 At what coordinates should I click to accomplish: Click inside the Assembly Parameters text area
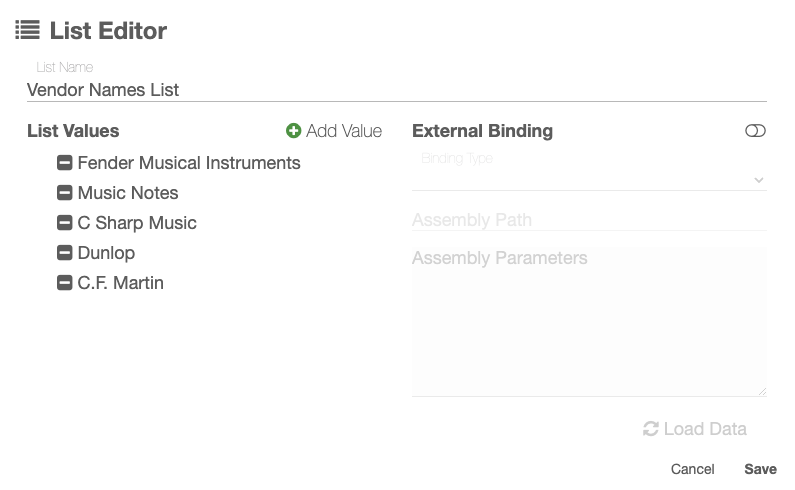click(x=589, y=320)
